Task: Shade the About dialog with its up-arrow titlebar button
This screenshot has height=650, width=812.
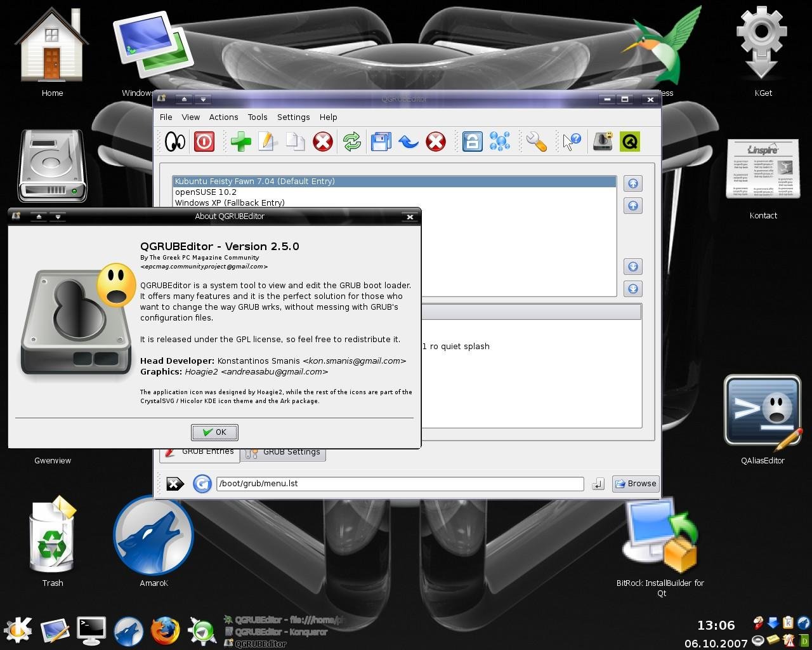Action: coord(39,216)
